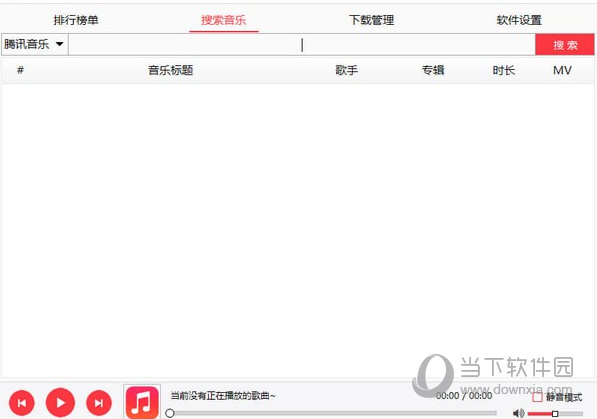Screen dimensions: 597x419
Task: Switch to the 排行榜单 tab
Action: pos(76,20)
